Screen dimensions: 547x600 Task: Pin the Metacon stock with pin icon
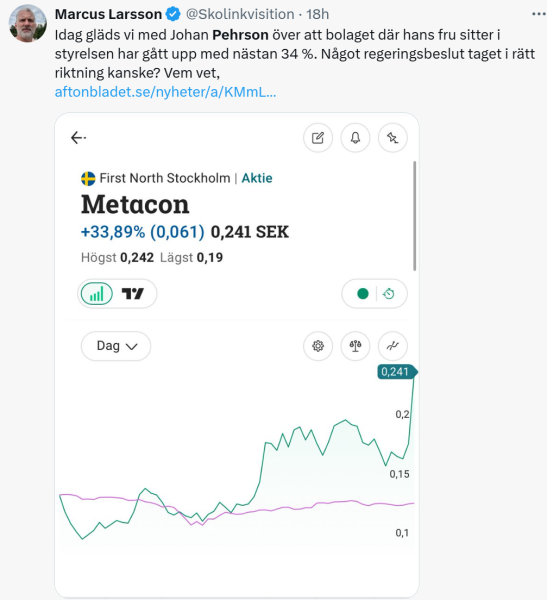(x=393, y=138)
